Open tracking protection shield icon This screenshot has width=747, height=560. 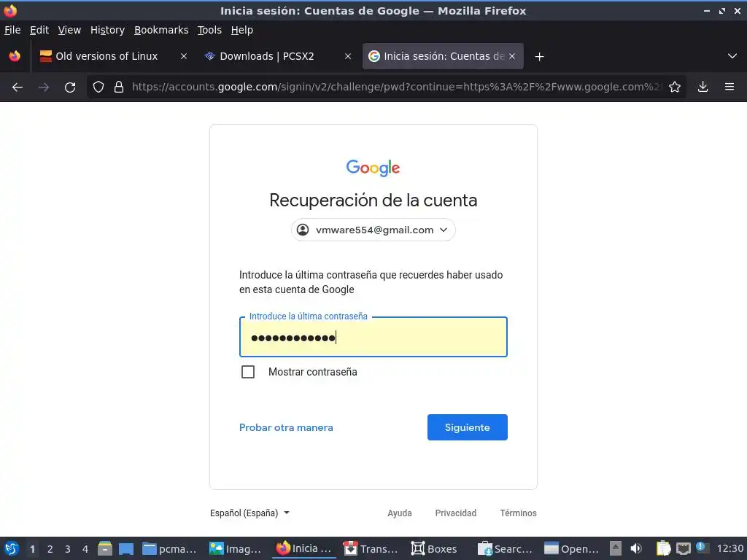pyautogui.click(x=98, y=87)
